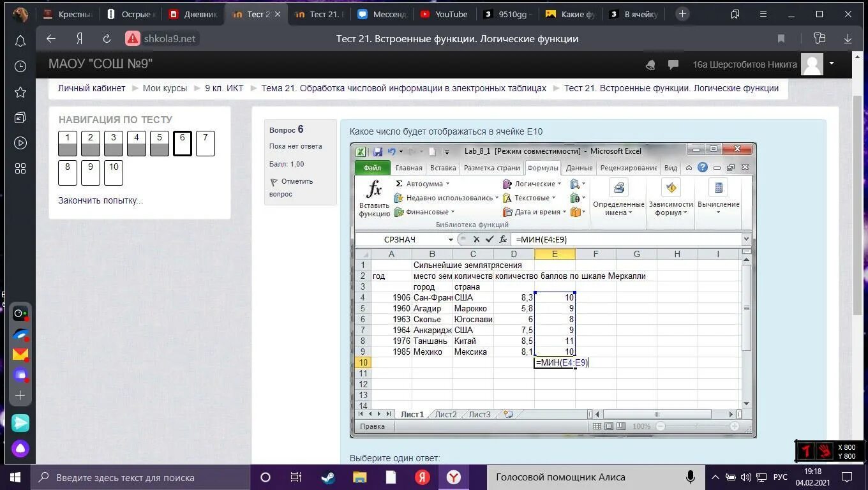
Task: Click user name '16а Шерстобитов Никита'
Action: tap(745, 64)
